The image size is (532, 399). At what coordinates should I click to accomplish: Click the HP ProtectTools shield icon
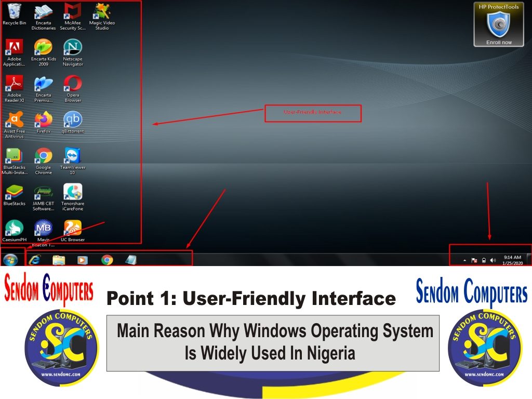pyautogui.click(x=498, y=24)
